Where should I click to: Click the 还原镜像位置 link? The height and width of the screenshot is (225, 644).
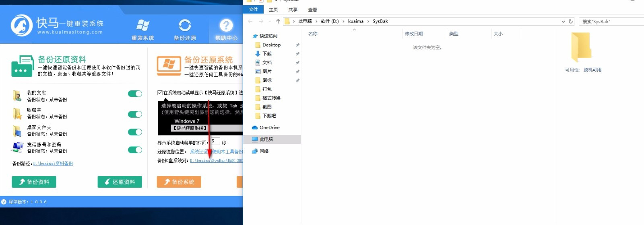coord(216,152)
